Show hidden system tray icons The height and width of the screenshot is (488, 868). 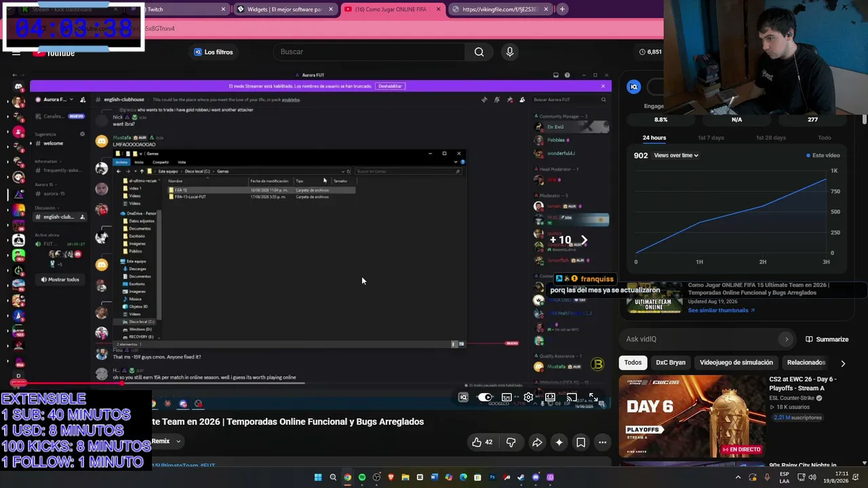tap(738, 477)
